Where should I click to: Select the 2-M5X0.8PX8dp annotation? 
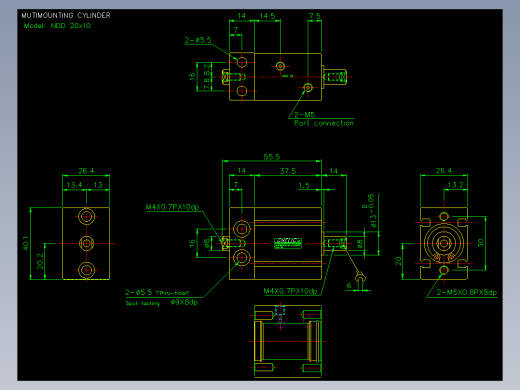tap(467, 292)
